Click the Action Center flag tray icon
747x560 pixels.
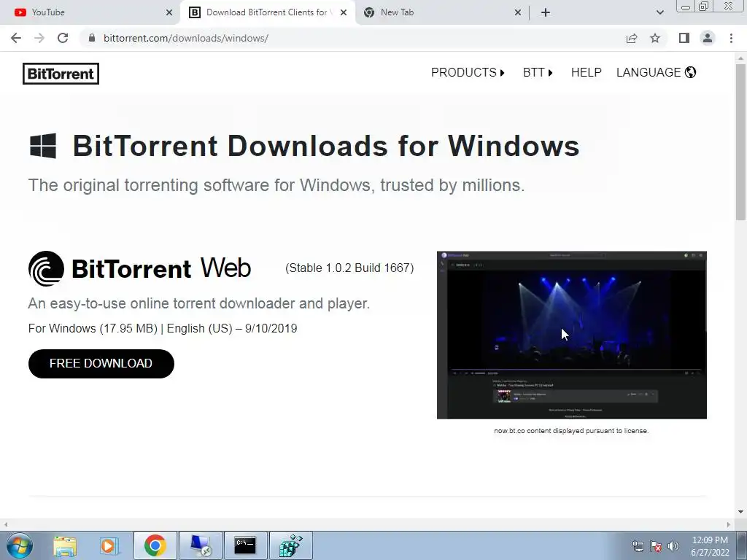[656, 546]
